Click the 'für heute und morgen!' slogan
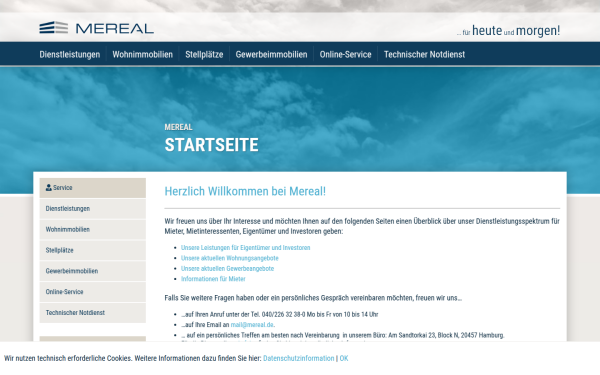 [508, 30]
